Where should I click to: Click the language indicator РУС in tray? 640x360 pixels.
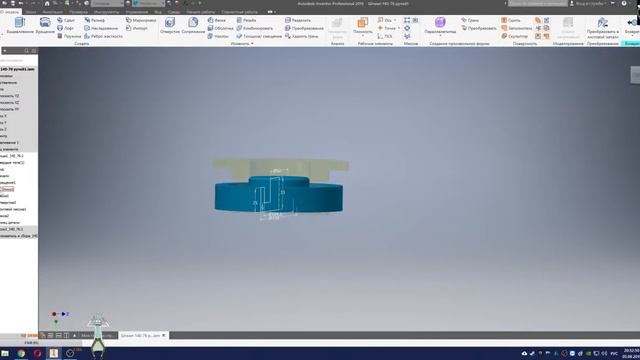(x=614, y=353)
